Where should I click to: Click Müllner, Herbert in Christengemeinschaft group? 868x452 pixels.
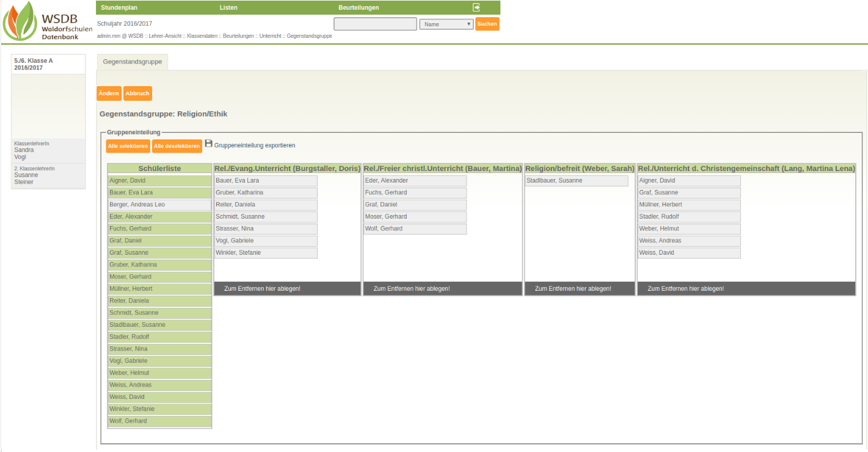[x=689, y=205]
